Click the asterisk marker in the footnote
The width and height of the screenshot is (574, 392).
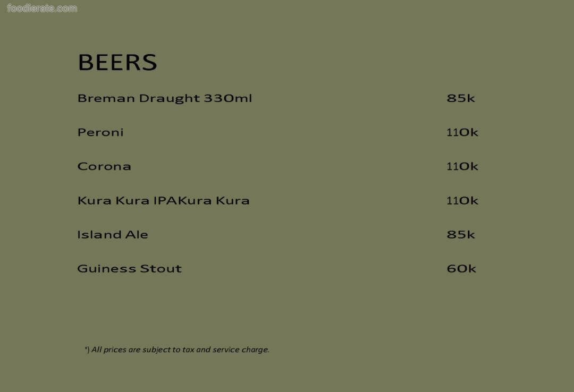[x=86, y=349]
